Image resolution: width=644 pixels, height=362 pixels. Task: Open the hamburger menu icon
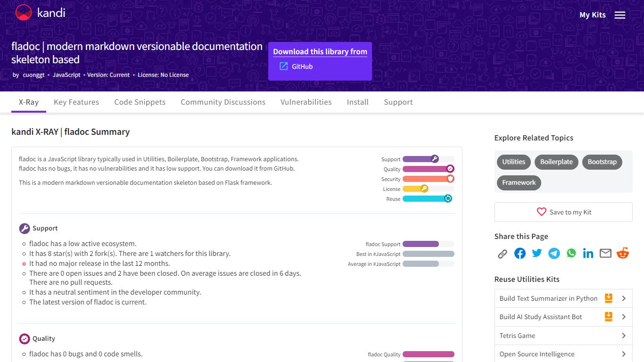(620, 15)
